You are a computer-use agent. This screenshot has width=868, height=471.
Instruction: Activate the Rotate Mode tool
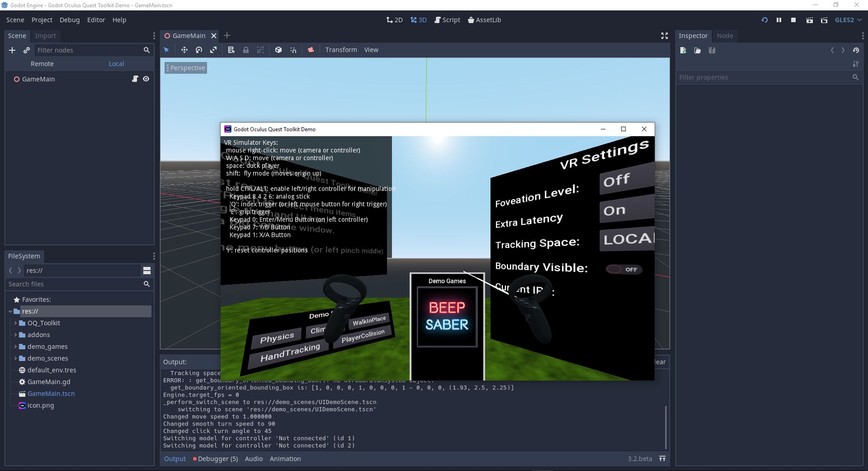(199, 50)
